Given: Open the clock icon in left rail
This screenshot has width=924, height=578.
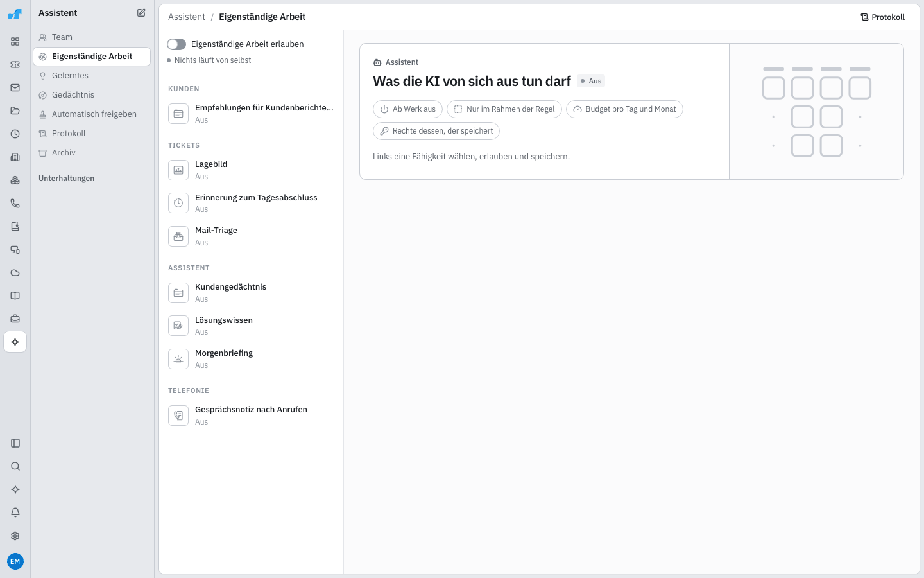Looking at the screenshot, I should coord(15,134).
